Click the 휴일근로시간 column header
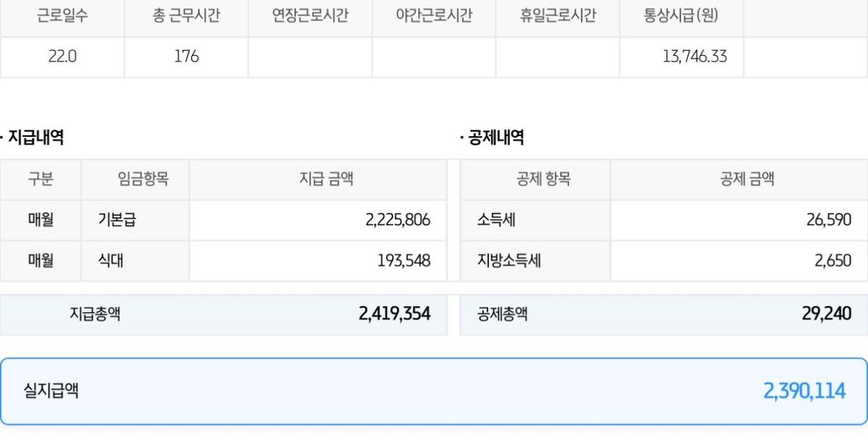The width and height of the screenshot is (868, 443). coord(557,16)
